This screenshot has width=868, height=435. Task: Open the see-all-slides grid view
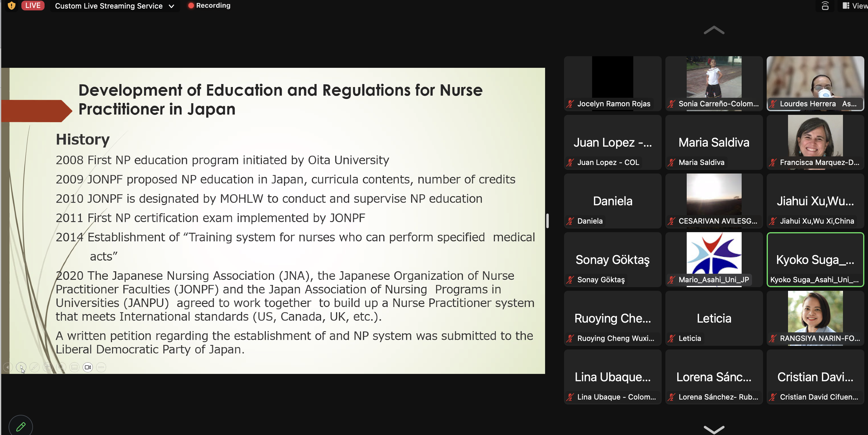click(48, 367)
